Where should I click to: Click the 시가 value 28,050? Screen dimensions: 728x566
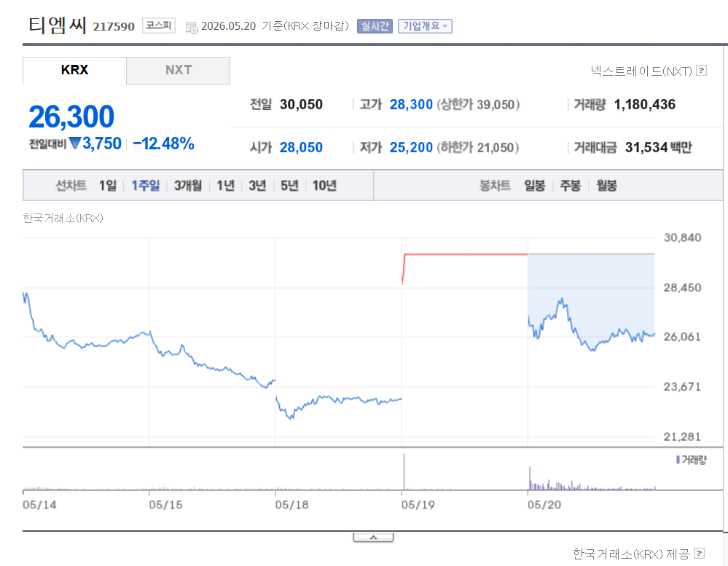coord(301,148)
